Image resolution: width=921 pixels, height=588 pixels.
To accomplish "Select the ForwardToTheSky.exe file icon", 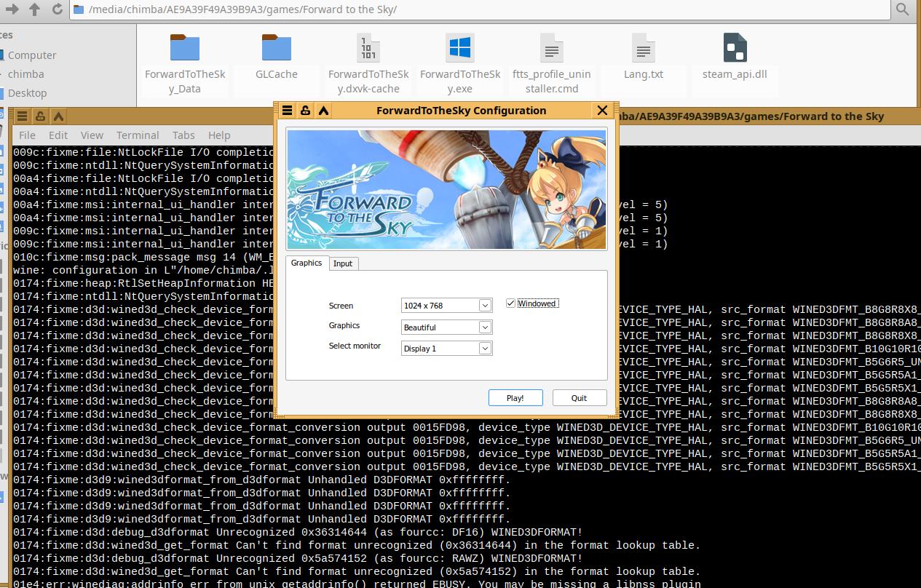I will (x=460, y=48).
